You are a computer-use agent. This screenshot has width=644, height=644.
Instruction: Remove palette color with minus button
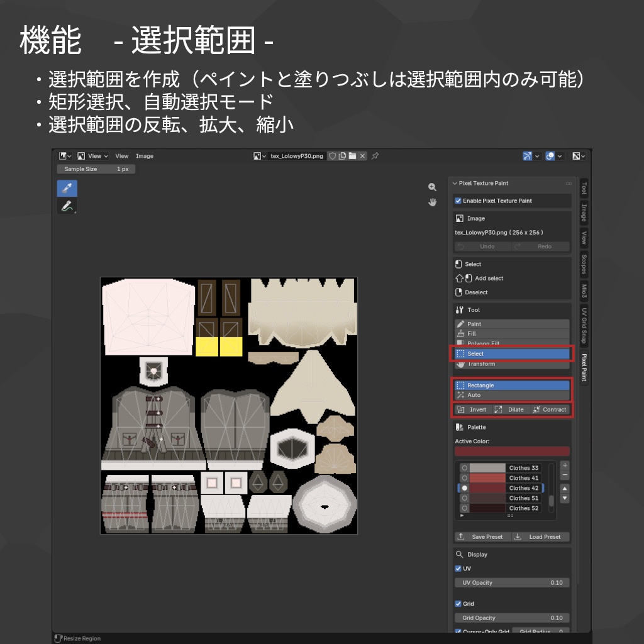pos(565,475)
